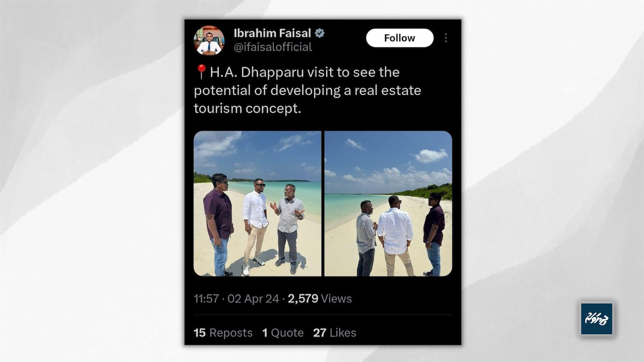Open the Ibrahim Faisal display name link
Viewport: 644px width, 362px height.
click(272, 33)
